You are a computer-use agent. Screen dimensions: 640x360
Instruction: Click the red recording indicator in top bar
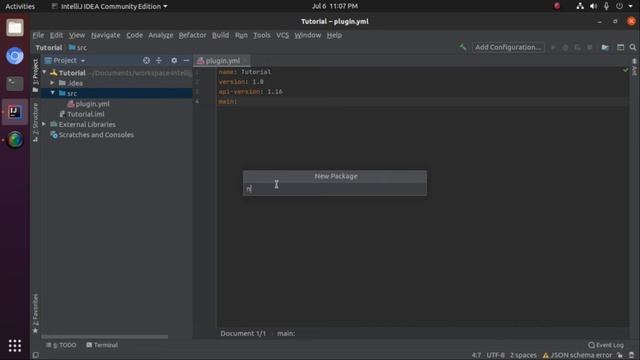[557, 6]
